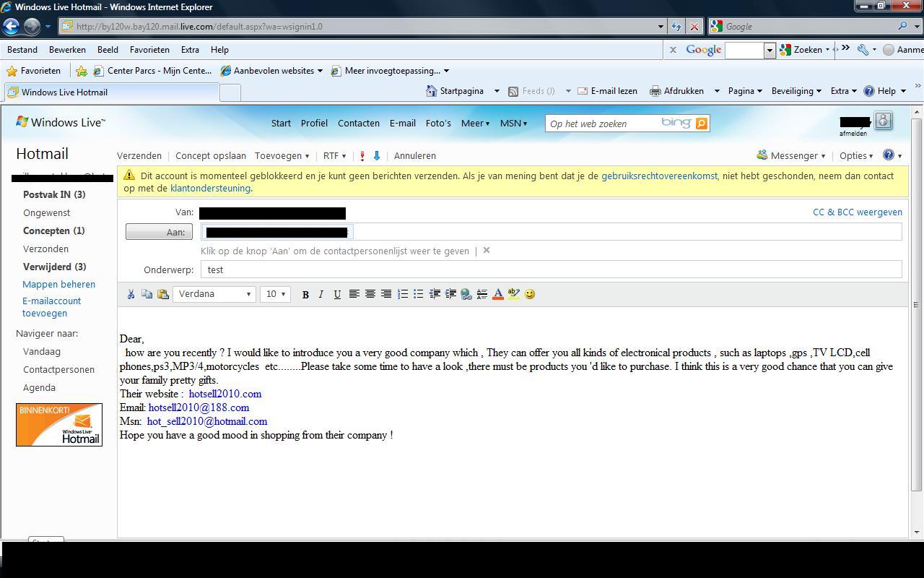The width and height of the screenshot is (924, 578).
Task: Click Concept opslaan to save draft
Action: point(211,156)
